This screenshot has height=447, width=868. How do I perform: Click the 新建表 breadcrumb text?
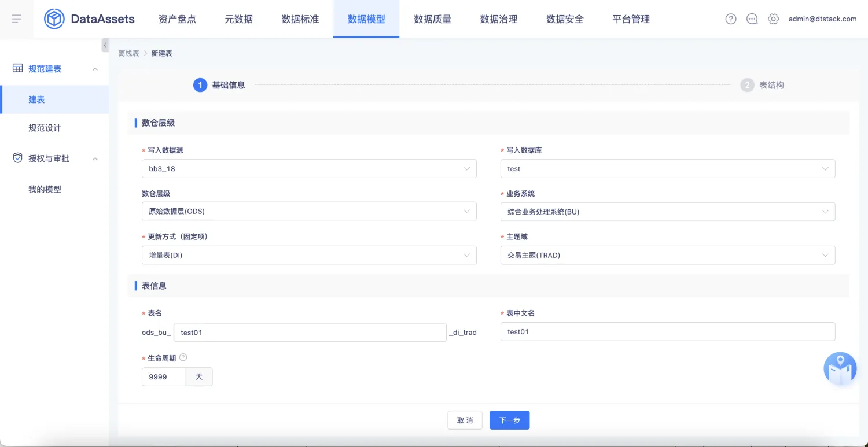(x=162, y=53)
